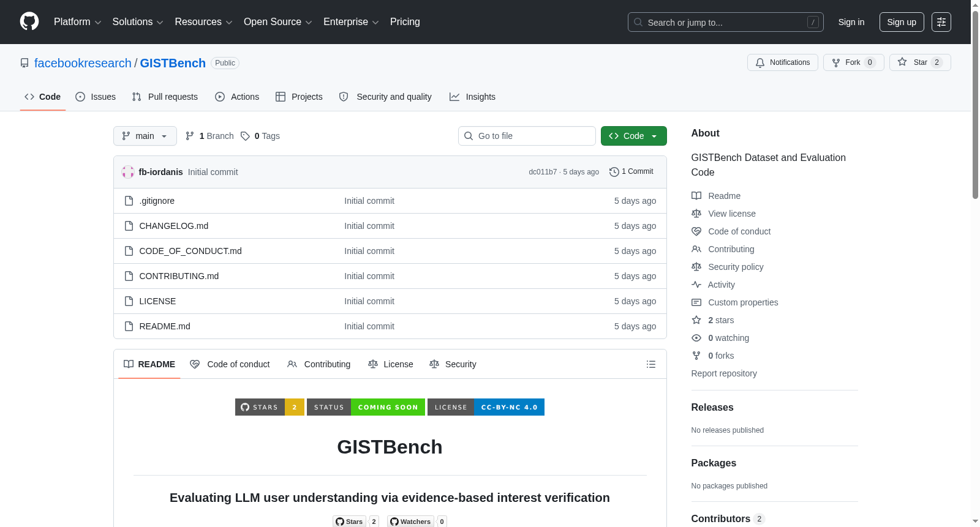Open the Pull requests tab

click(x=165, y=97)
